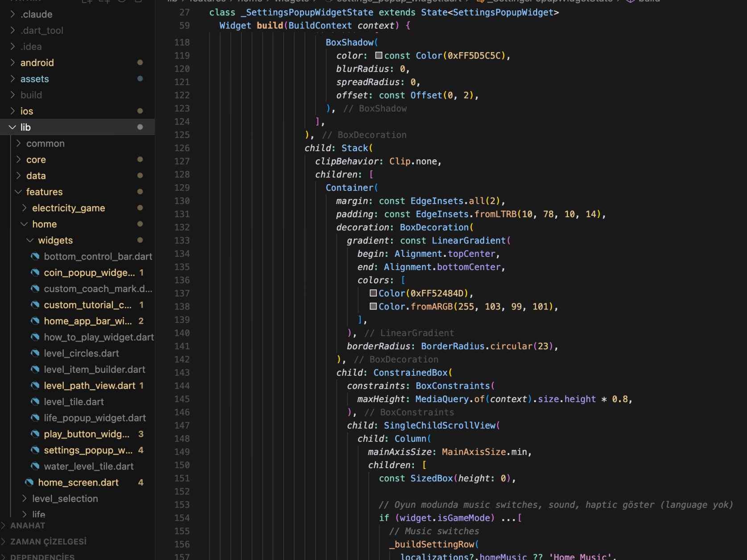The width and height of the screenshot is (747, 560).
Task: Expand the DEPENDENCIES section
Action: tap(40, 556)
